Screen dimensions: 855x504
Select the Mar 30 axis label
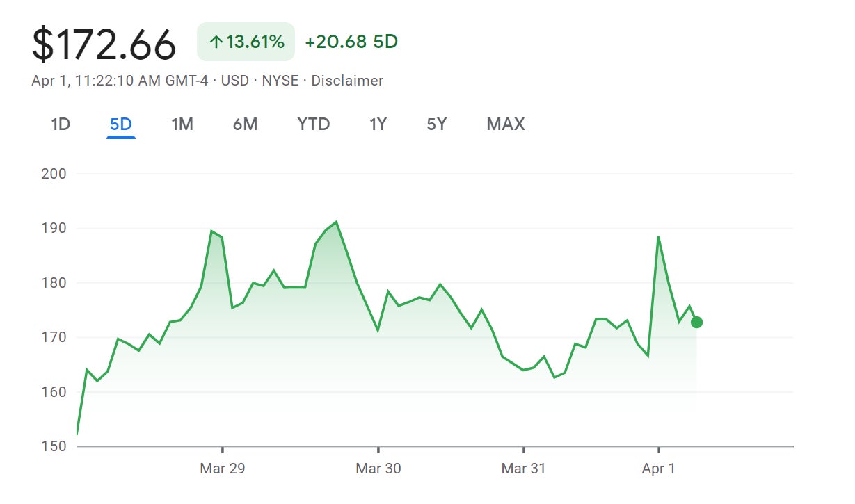378,469
